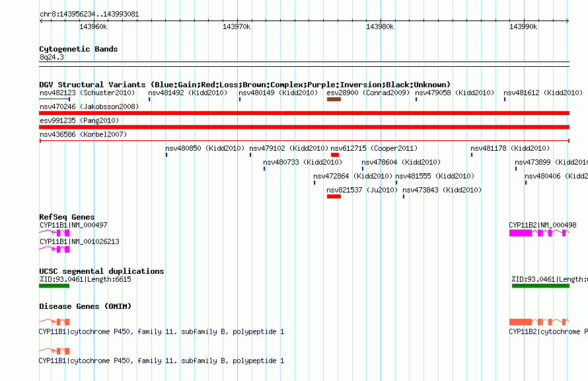The image size is (588, 381).
Task: Select variant nsv481492 (Kidd2010) label
Action: click(x=188, y=93)
